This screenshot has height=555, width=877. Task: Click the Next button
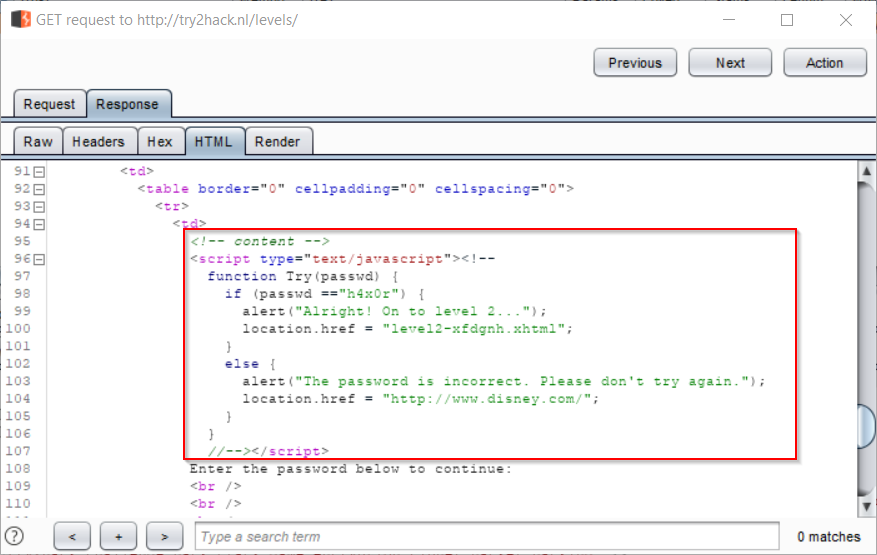point(730,63)
